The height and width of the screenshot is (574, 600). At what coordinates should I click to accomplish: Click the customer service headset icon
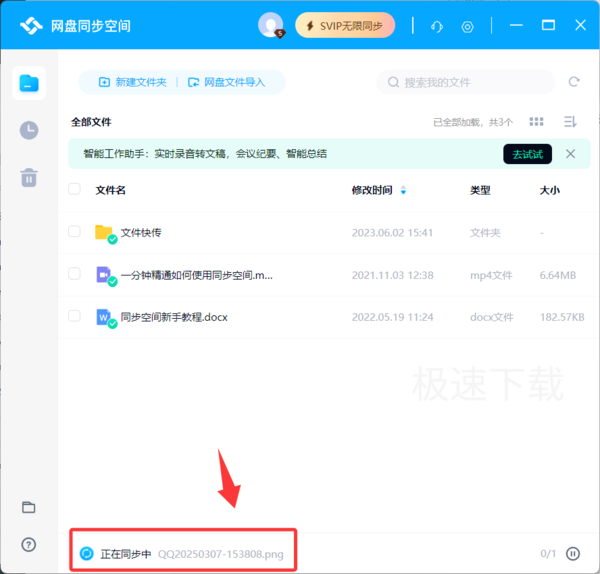[437, 26]
